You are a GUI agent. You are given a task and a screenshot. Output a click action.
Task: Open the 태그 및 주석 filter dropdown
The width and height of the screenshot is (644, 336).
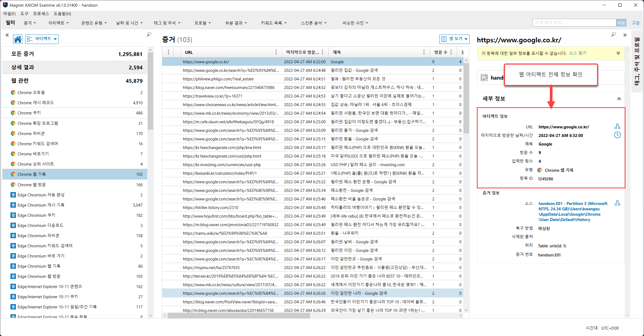(167, 23)
